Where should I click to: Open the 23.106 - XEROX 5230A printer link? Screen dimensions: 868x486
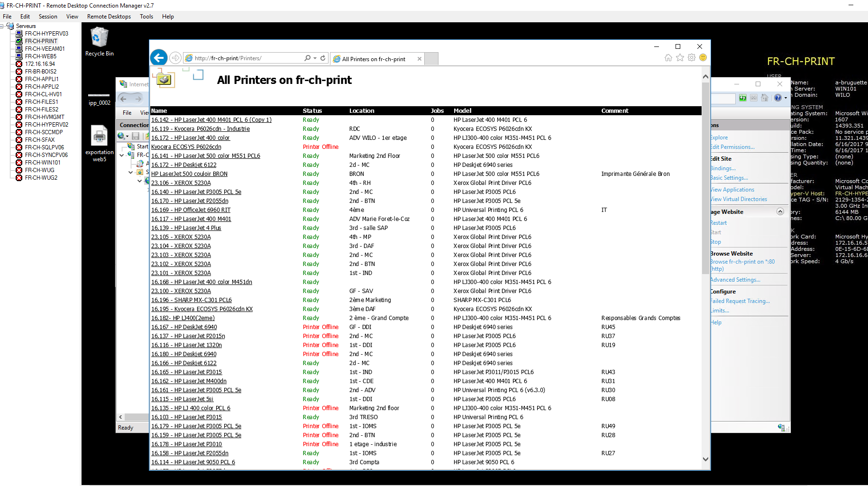pos(181,183)
